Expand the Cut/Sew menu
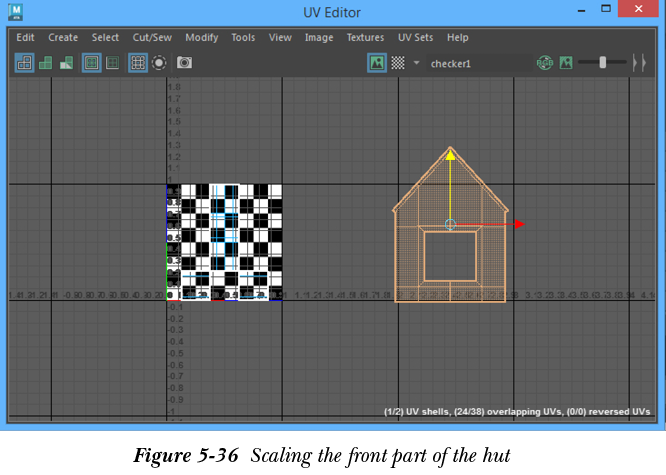Image resolution: width=666 pixels, height=475 pixels. (152, 37)
